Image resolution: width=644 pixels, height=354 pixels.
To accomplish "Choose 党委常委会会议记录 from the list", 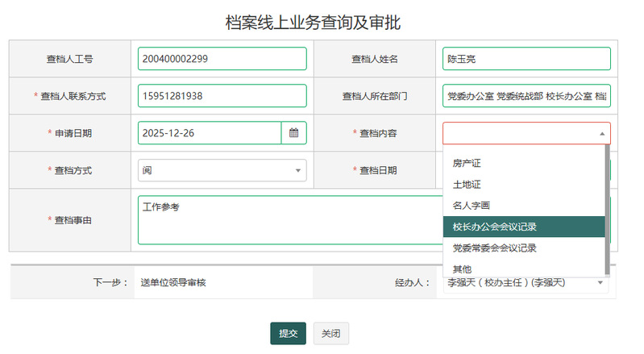I will coord(494,248).
